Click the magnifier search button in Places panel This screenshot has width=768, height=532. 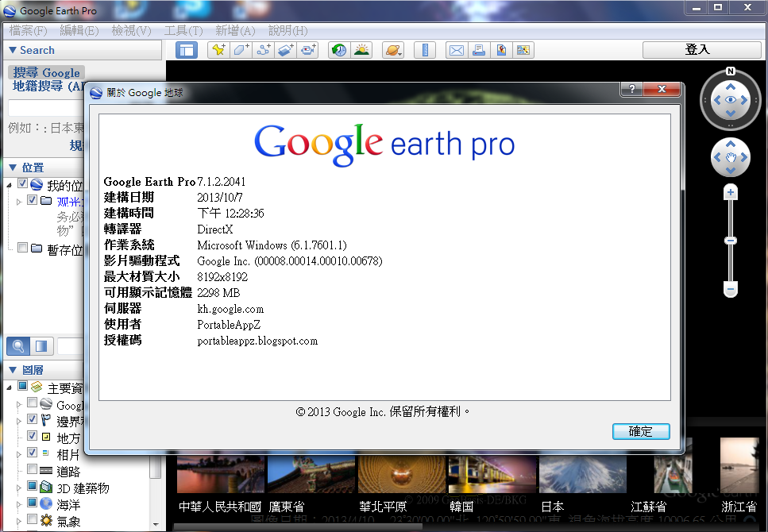tap(18, 346)
